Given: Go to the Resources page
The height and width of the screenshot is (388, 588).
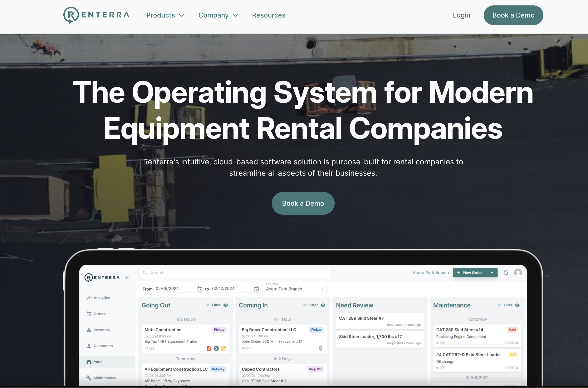Looking at the screenshot, I should (269, 15).
